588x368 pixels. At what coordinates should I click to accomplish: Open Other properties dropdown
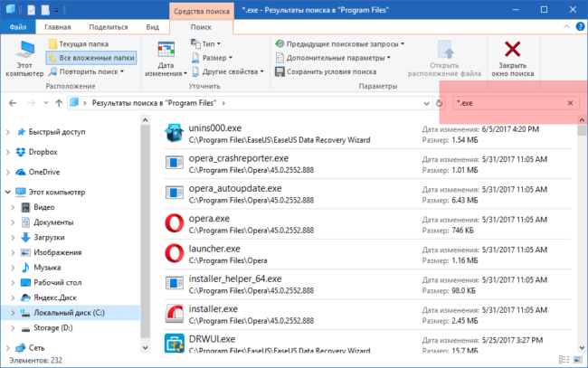(228, 71)
